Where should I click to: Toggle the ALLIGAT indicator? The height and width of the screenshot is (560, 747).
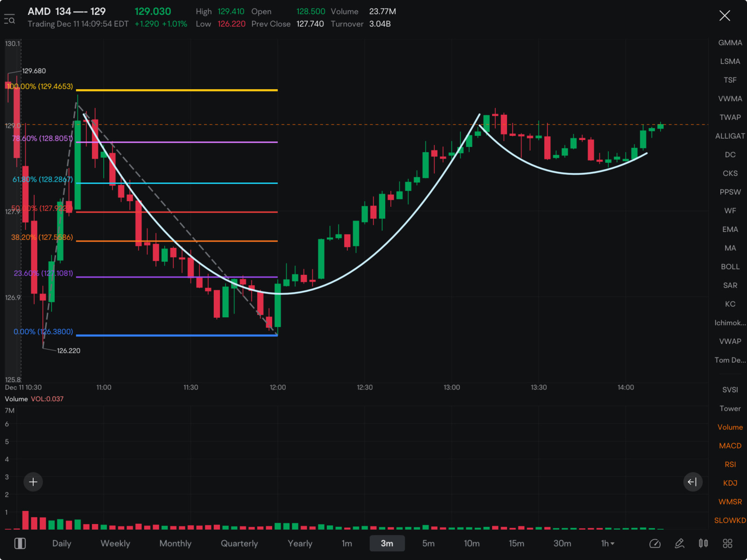730,136
